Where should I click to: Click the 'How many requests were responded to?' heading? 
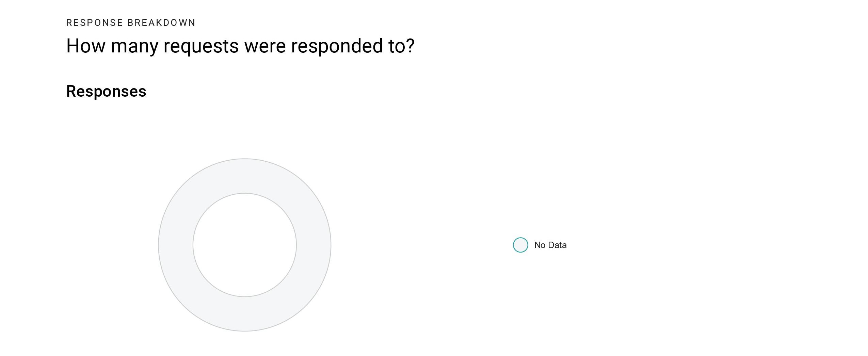click(x=240, y=46)
